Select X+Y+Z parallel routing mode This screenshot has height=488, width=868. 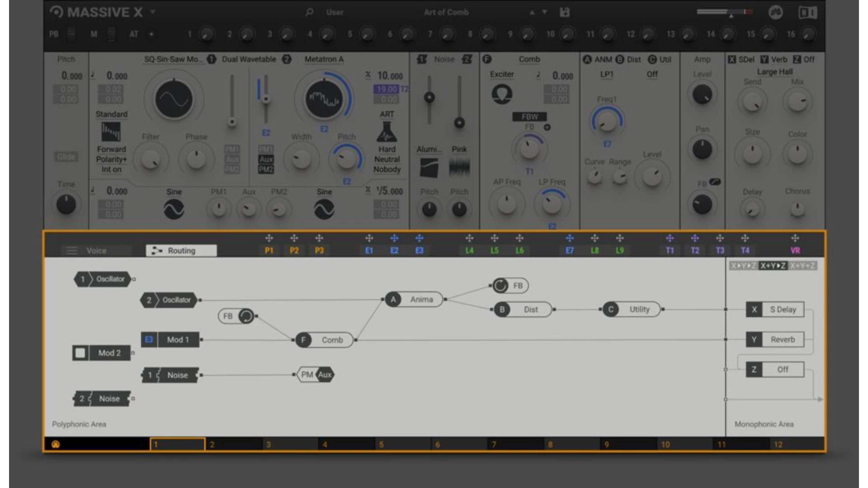[803, 266]
